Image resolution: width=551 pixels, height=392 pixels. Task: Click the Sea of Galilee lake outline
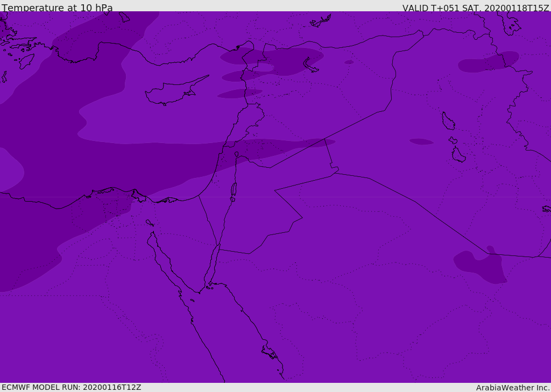(x=236, y=154)
